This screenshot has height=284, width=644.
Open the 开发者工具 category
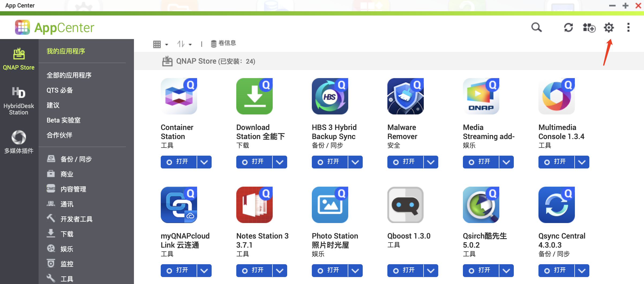tap(70, 219)
